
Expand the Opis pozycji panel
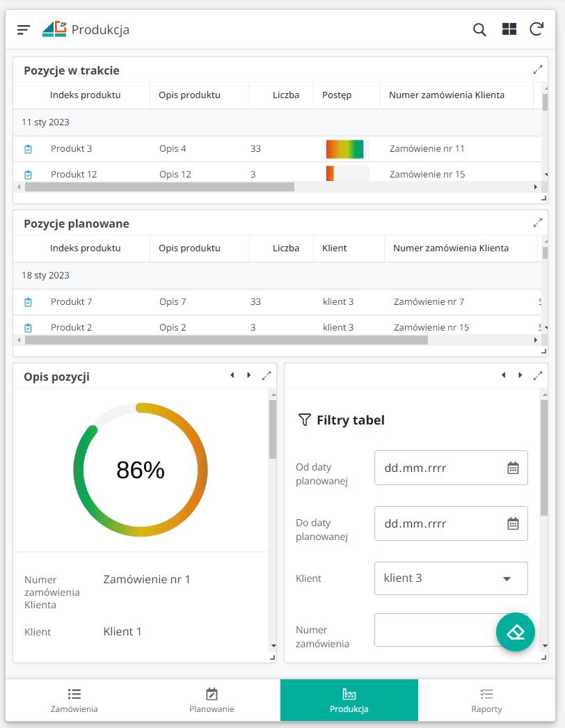[266, 374]
